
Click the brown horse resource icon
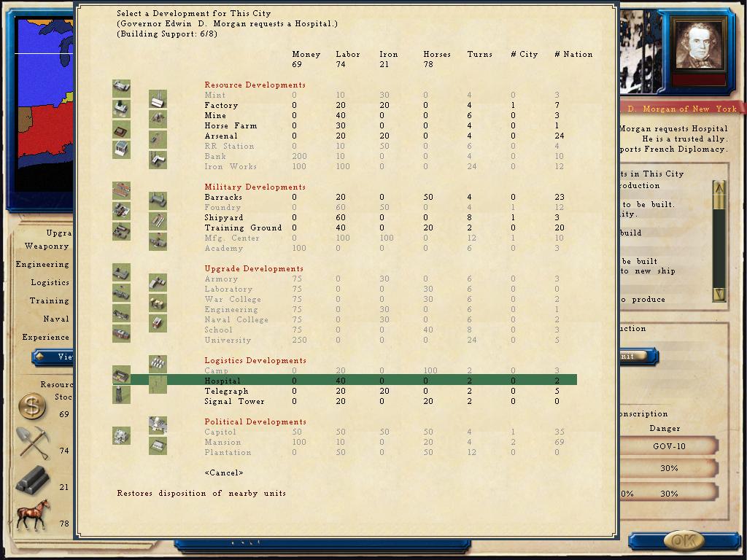(34, 515)
